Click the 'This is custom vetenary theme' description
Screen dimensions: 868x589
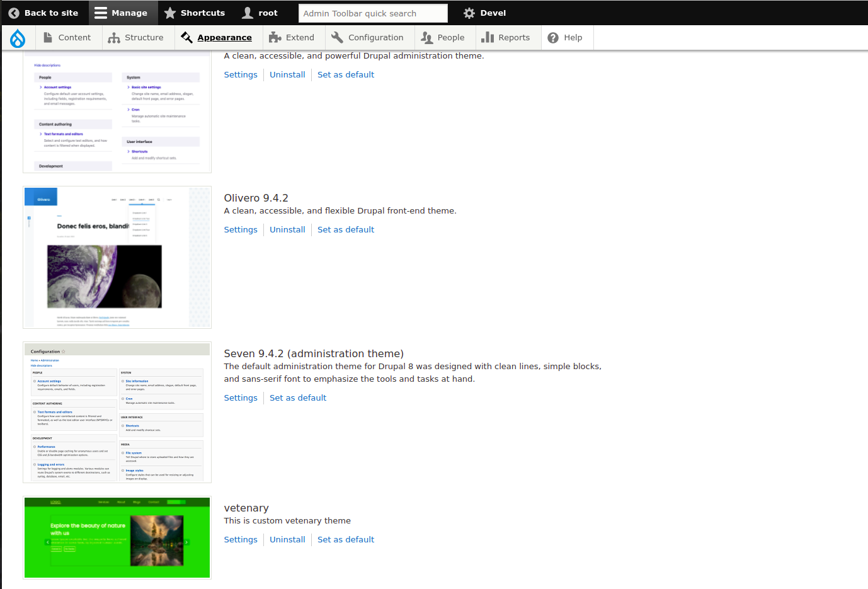click(287, 520)
